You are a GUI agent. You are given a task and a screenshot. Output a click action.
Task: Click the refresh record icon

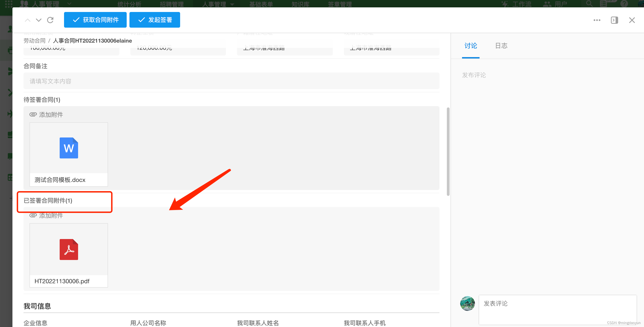[x=50, y=20]
